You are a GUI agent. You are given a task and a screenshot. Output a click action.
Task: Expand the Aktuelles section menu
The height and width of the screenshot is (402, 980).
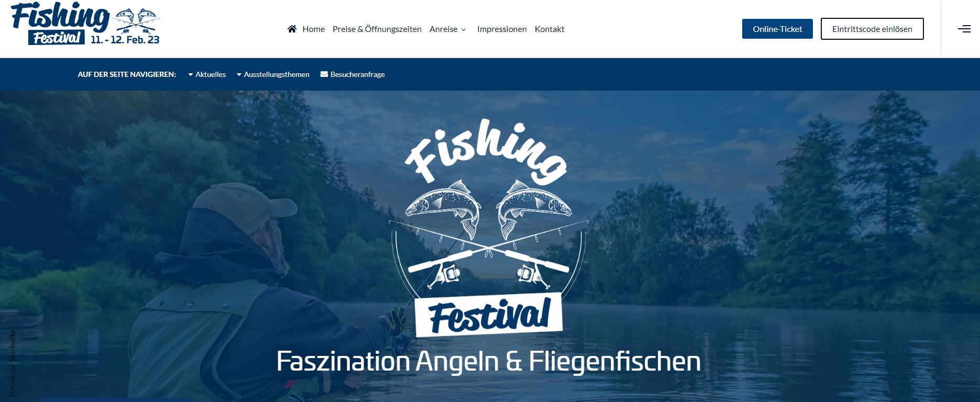coord(207,74)
